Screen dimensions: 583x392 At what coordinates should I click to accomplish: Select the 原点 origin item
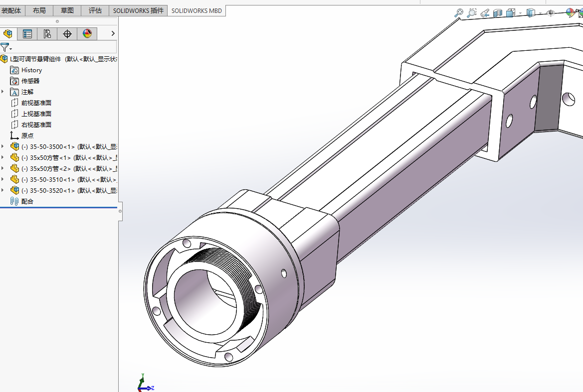pos(22,135)
